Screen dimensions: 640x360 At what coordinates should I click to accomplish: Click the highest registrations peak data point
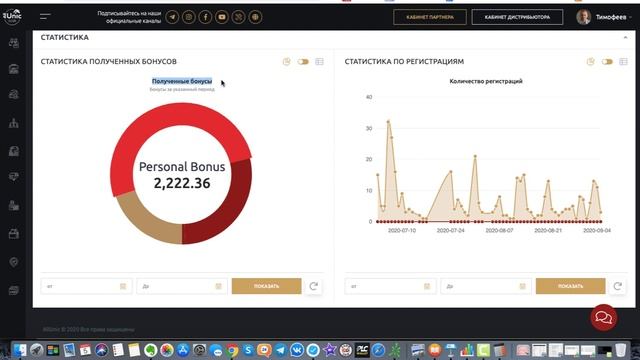[x=388, y=121]
